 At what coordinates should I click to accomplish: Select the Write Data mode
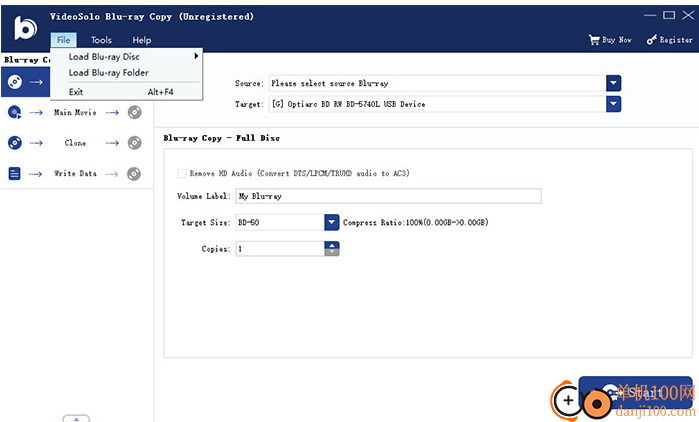tap(75, 173)
